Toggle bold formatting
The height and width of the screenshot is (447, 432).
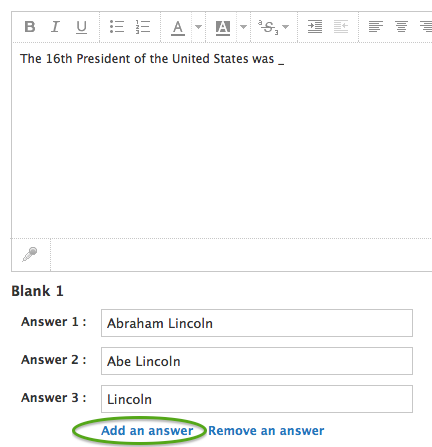click(30, 27)
